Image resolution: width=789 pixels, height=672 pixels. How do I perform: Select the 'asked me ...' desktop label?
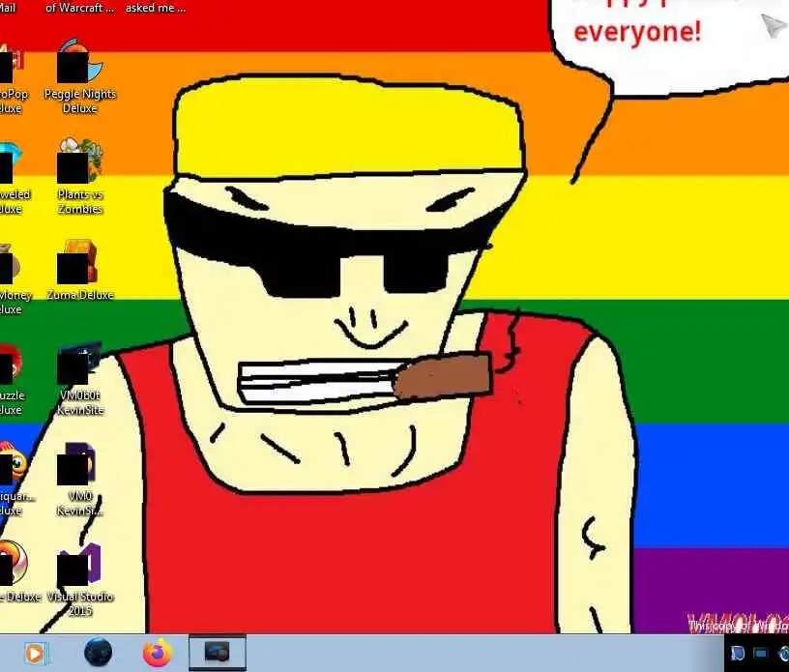click(x=155, y=8)
